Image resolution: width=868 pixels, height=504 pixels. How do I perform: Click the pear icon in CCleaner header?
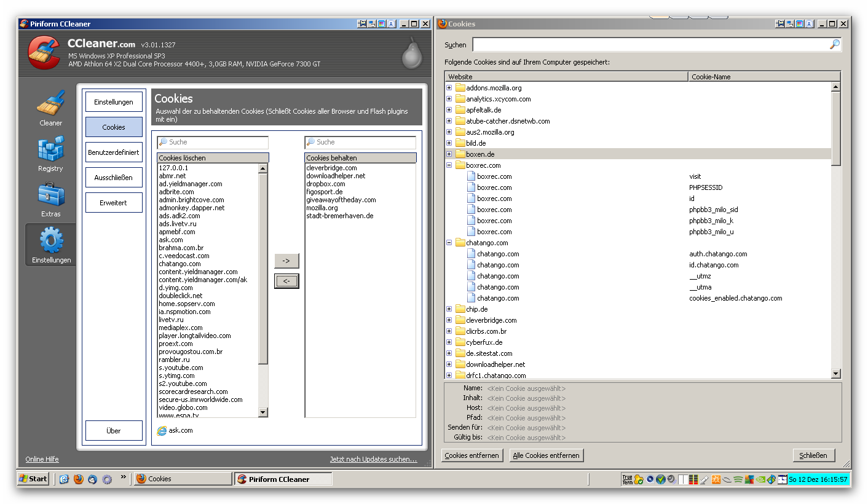pos(411,54)
